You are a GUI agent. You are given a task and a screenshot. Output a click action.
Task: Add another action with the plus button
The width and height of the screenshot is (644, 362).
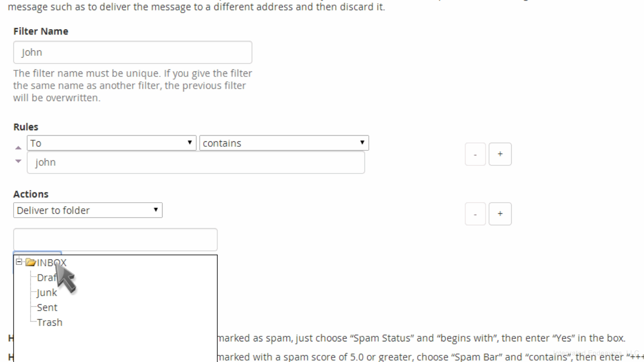point(500,214)
